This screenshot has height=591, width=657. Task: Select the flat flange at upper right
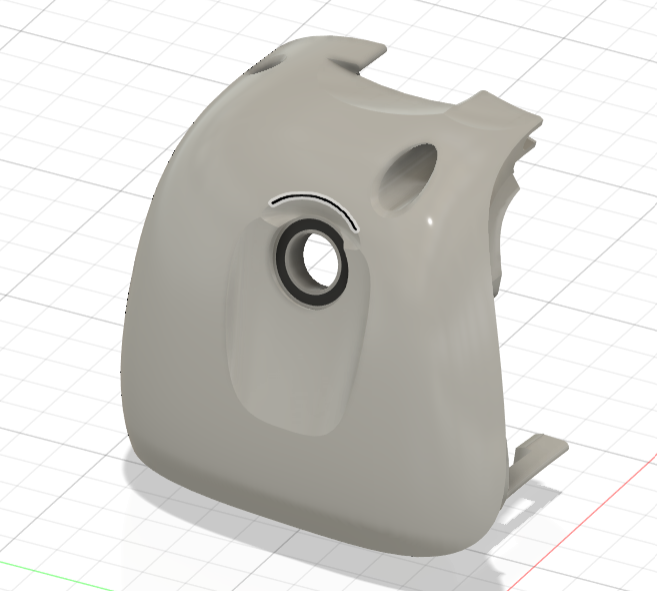pos(499,112)
